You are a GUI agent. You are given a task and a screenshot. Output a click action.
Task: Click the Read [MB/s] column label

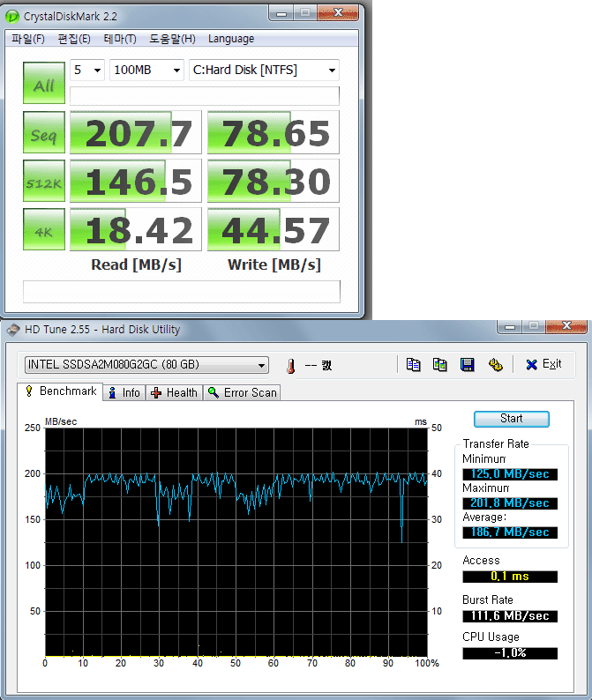pos(136,264)
